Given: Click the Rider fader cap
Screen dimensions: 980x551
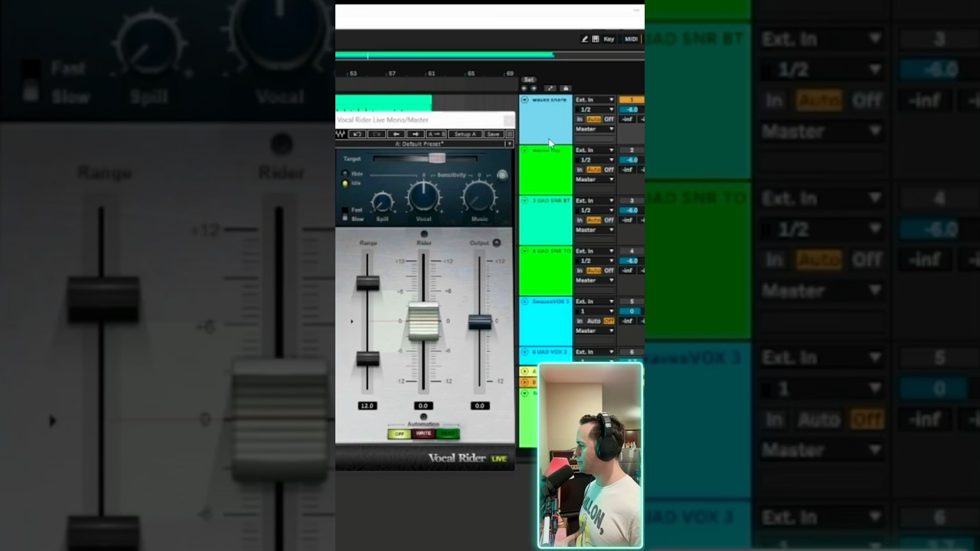Looking at the screenshot, I should coord(423,321).
